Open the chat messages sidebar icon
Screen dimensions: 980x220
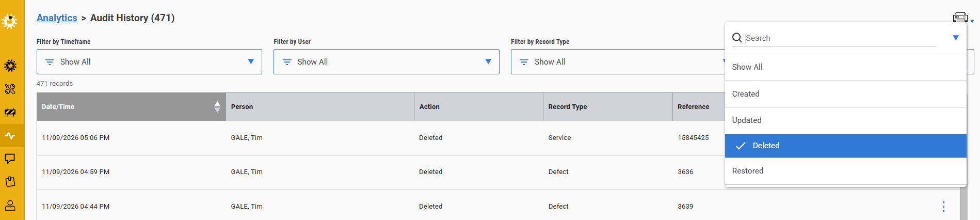point(10,159)
